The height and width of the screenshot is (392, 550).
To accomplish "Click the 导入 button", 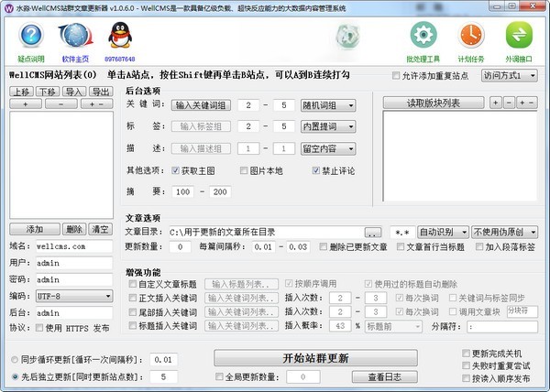I will (74, 92).
